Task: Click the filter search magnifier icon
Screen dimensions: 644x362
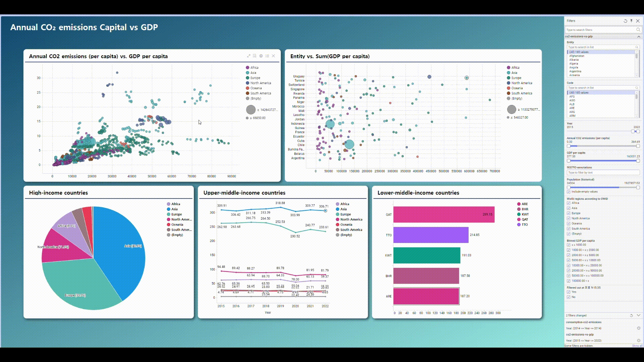Action: tap(638, 30)
